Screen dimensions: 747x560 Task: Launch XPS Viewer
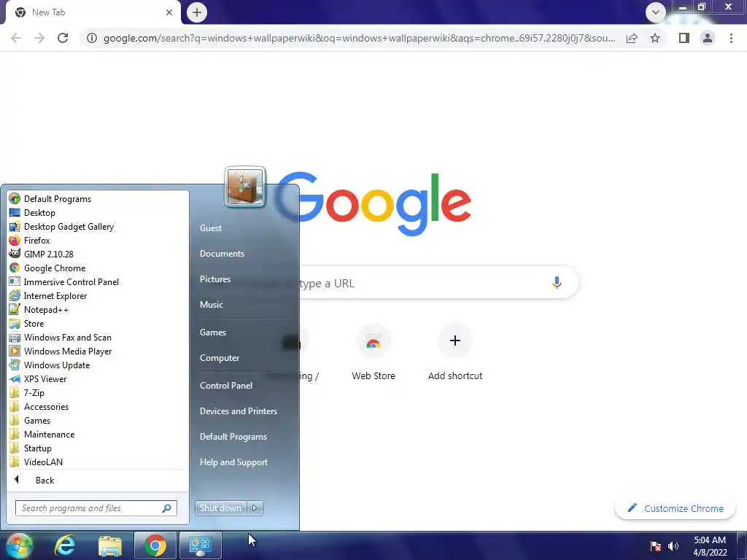44,378
